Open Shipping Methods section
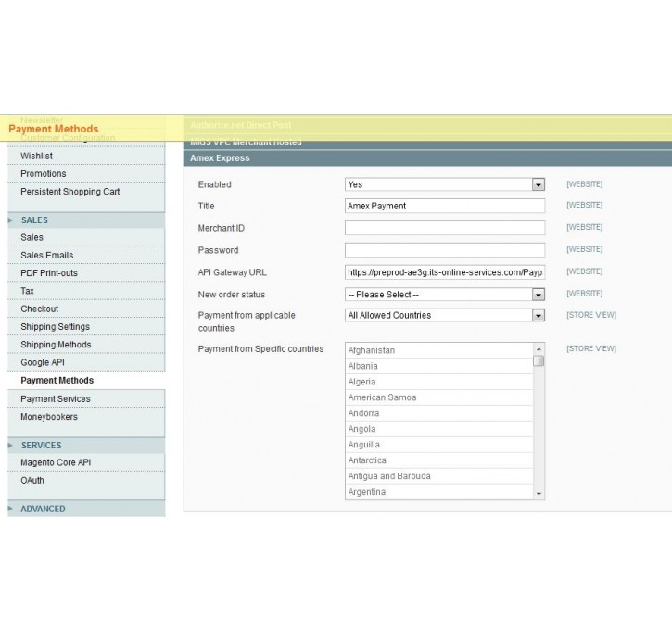 (x=85, y=345)
